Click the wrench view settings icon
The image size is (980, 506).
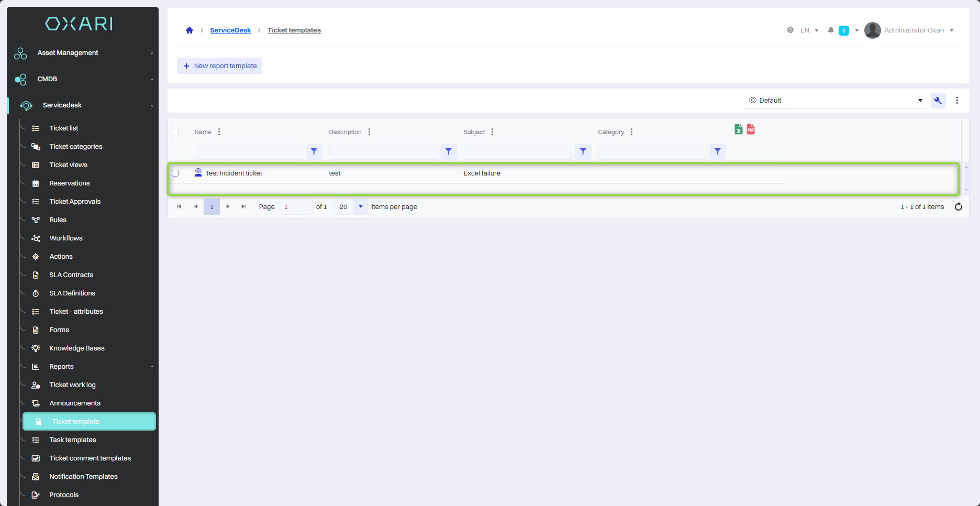tap(938, 101)
